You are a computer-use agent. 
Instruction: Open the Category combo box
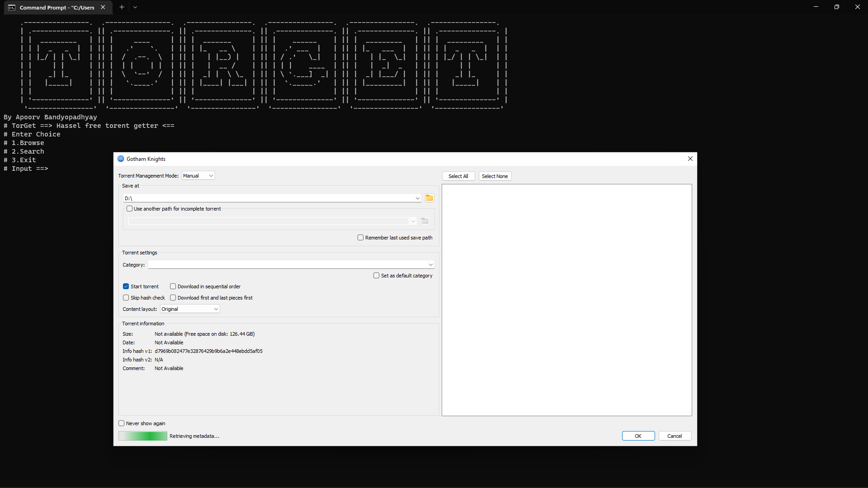(291, 265)
